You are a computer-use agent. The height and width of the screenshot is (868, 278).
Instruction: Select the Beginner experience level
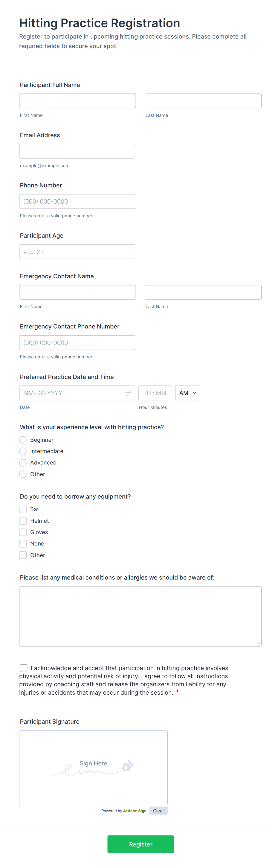coord(23,440)
